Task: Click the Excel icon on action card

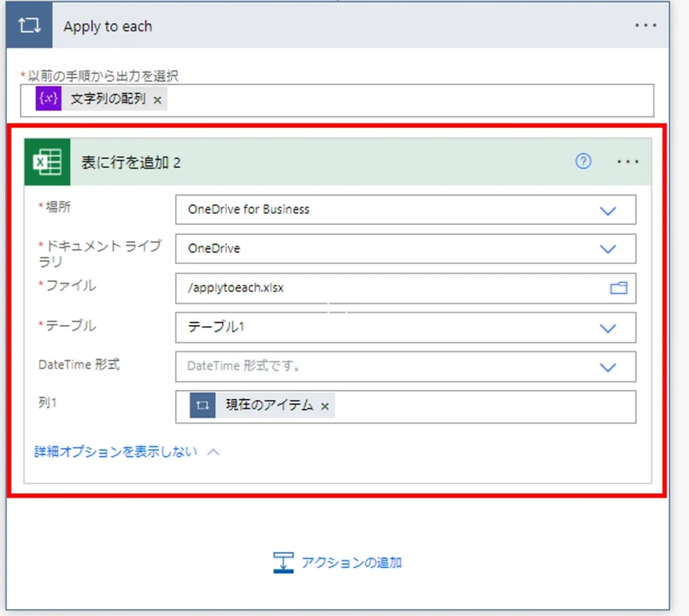Action: [47, 162]
